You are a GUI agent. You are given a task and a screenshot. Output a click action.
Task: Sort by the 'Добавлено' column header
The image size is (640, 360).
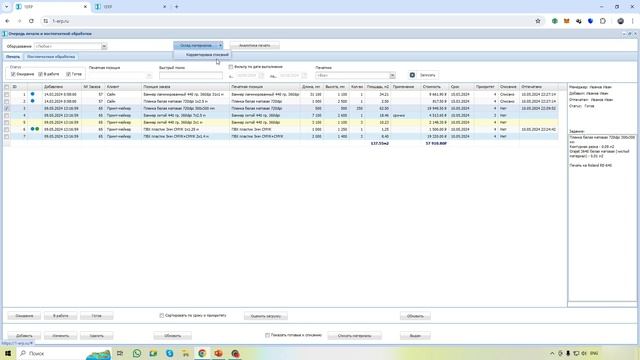click(x=61, y=87)
